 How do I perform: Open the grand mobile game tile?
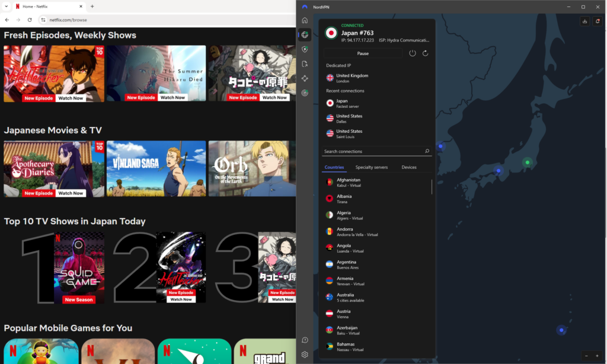265,351
